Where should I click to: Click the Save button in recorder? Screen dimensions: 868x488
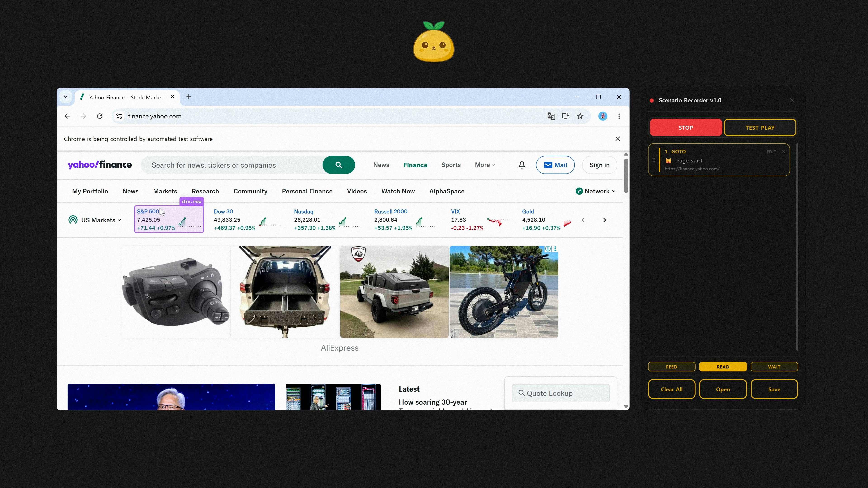tap(774, 389)
